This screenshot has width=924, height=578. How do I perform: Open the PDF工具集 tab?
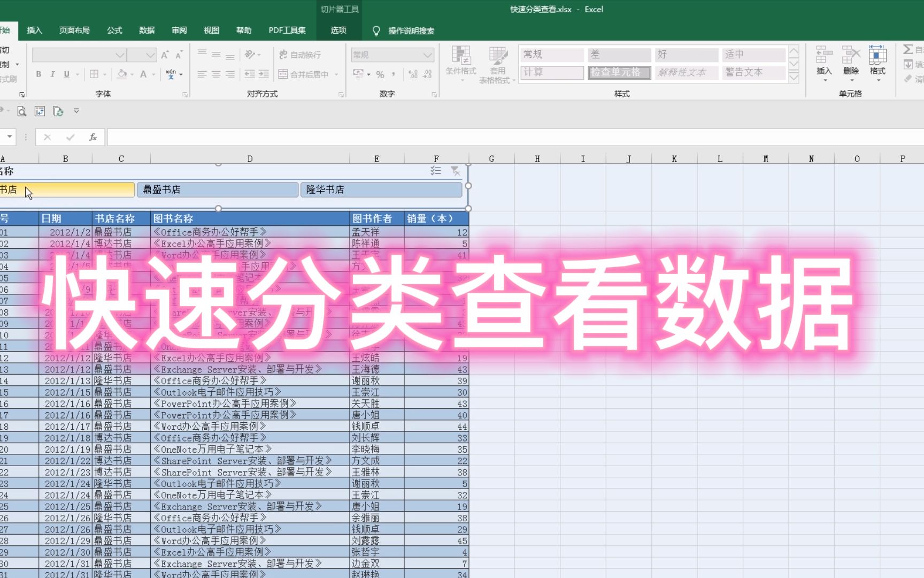coord(287,31)
